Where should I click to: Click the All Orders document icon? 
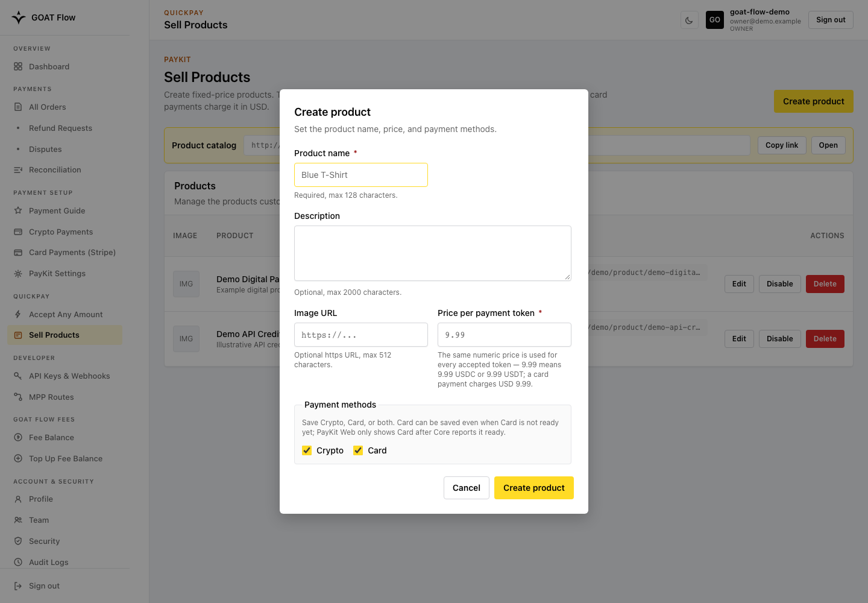click(x=18, y=107)
